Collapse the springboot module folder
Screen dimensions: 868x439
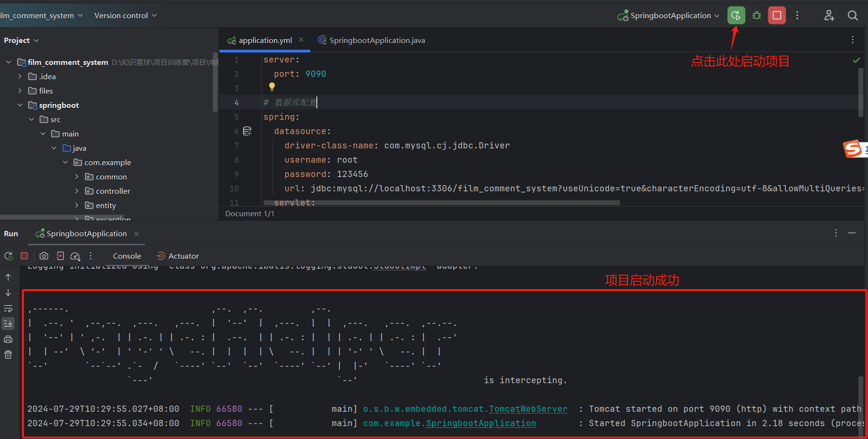click(20, 105)
